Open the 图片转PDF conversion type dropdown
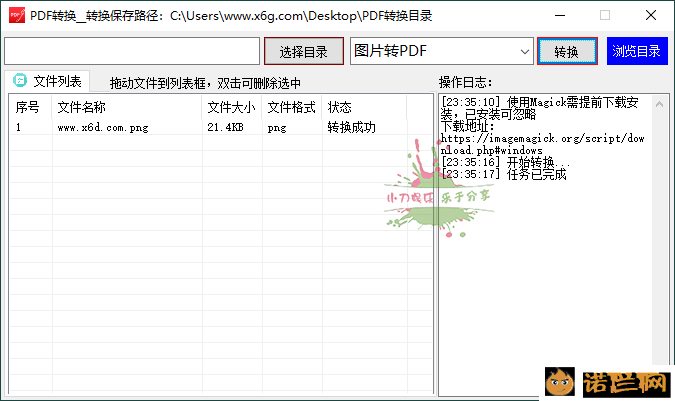Image resolution: width=675 pixels, height=401 pixels. [442, 51]
